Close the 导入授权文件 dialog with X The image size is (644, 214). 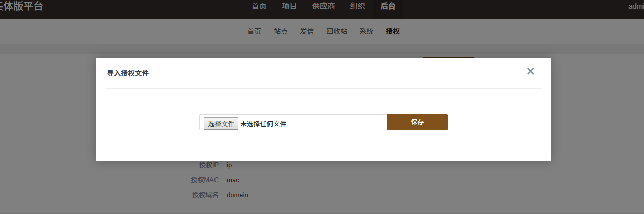[530, 71]
